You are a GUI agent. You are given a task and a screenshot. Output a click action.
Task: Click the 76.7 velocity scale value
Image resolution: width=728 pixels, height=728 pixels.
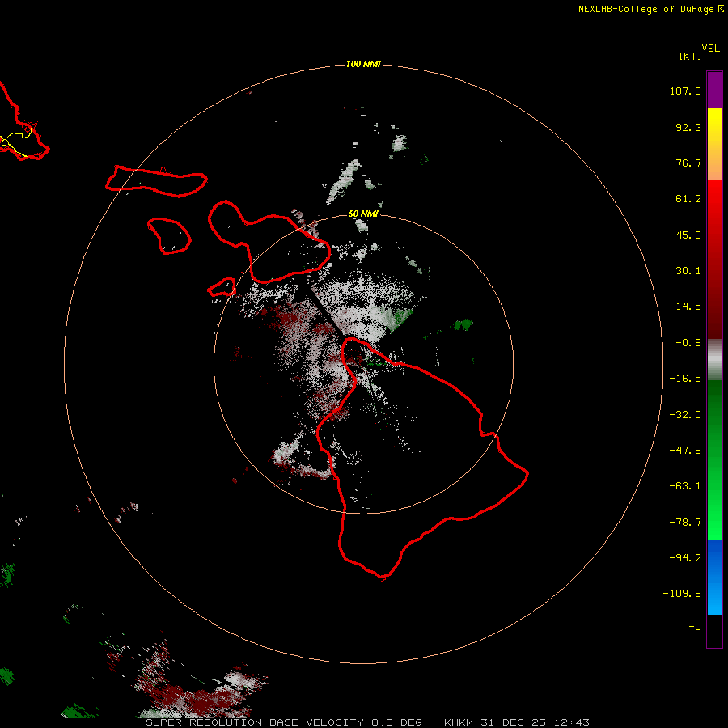(688, 163)
